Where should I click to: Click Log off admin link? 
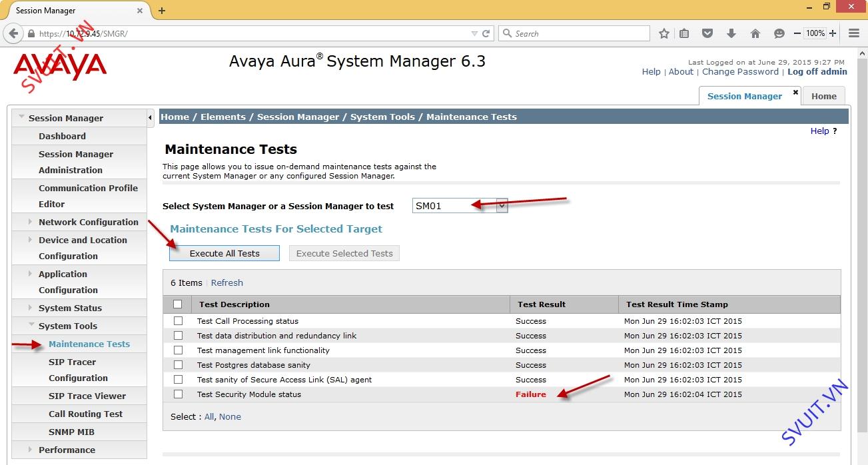(817, 72)
